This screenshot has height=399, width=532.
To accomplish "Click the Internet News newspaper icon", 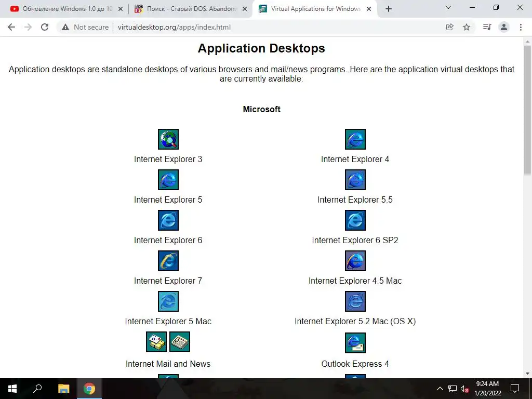I will pos(180,342).
